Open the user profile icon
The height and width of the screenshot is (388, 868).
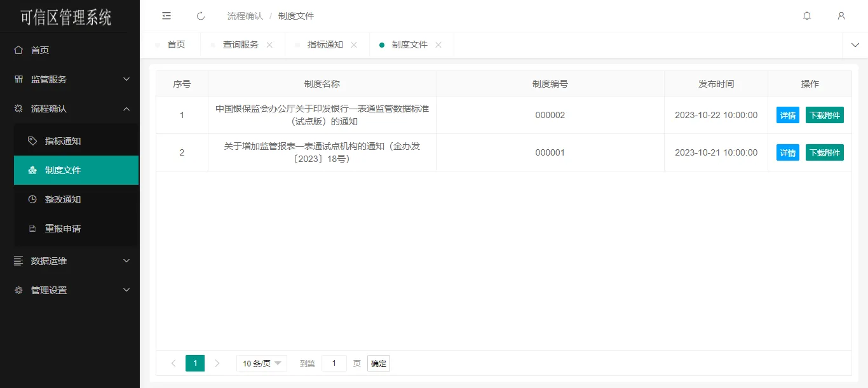[x=841, y=16]
